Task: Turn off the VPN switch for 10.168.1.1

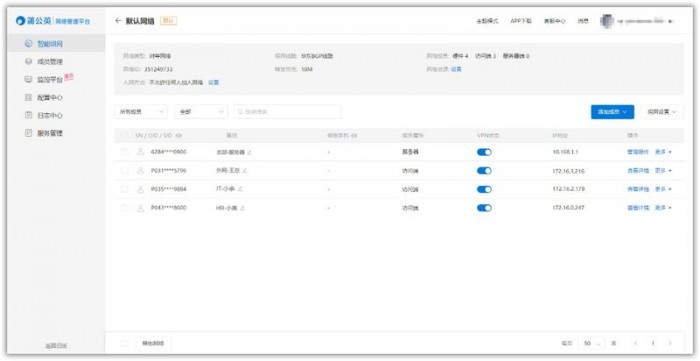Action: coord(484,152)
